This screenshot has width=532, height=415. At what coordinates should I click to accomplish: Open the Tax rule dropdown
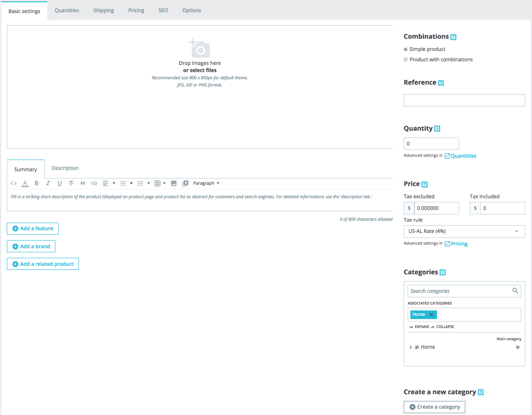[x=517, y=231]
